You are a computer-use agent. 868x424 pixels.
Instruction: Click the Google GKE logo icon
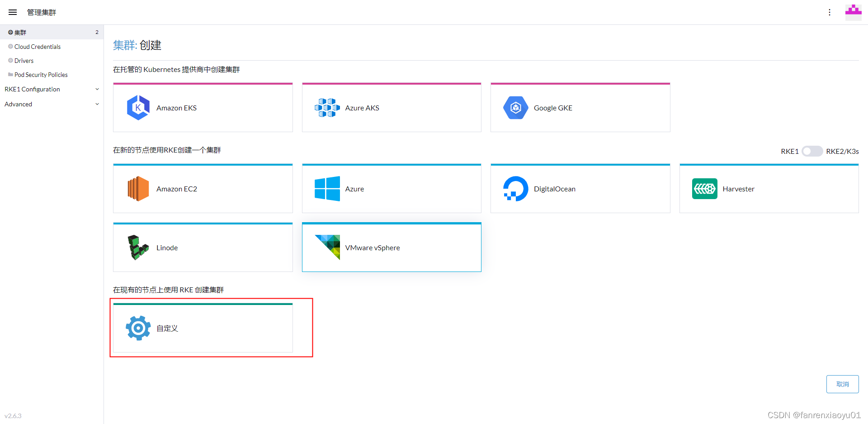516,108
